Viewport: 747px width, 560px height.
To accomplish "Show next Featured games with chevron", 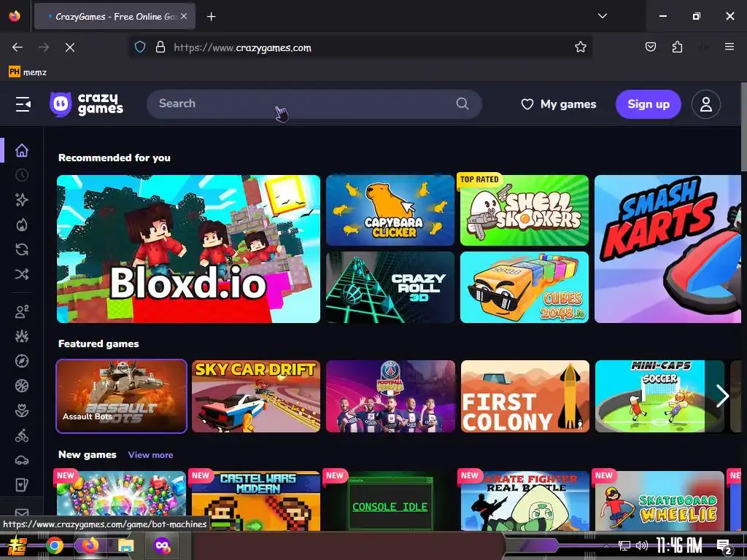I will pyautogui.click(x=722, y=396).
